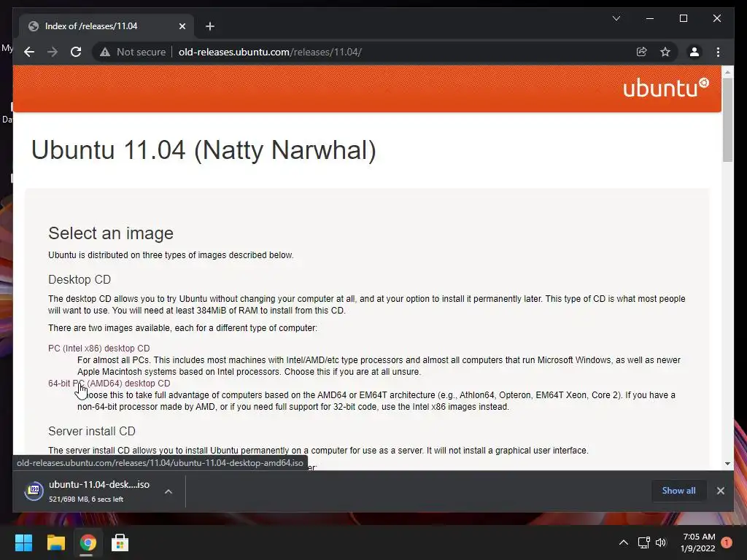The height and width of the screenshot is (560, 747).
Task: Share this page via share icon
Action: coord(642,52)
